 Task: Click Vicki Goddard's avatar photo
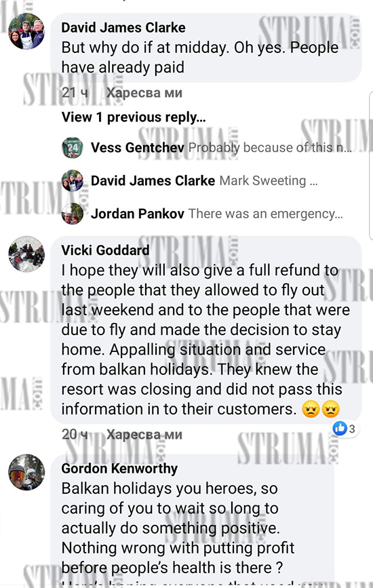coord(26,254)
